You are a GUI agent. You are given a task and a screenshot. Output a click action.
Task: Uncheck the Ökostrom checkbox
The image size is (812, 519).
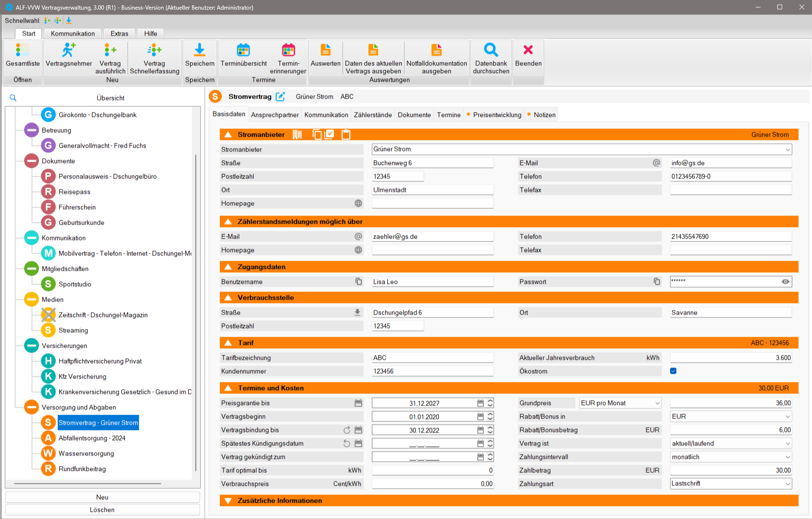pyautogui.click(x=673, y=371)
